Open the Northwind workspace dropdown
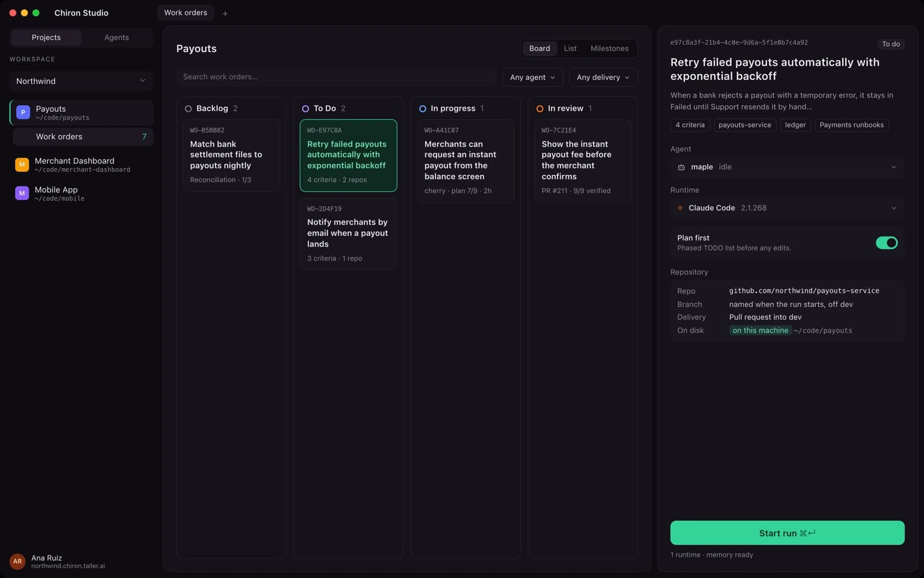Viewport: 924px width, 578px height. [81, 81]
